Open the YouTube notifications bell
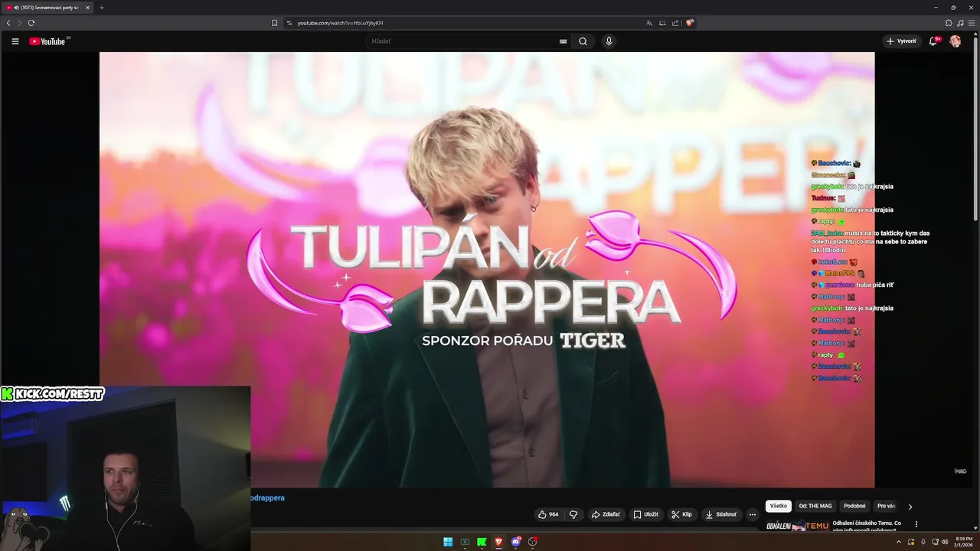 coord(933,41)
